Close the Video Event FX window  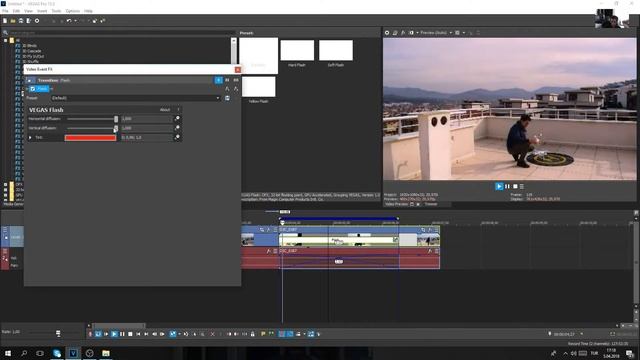(x=238, y=69)
